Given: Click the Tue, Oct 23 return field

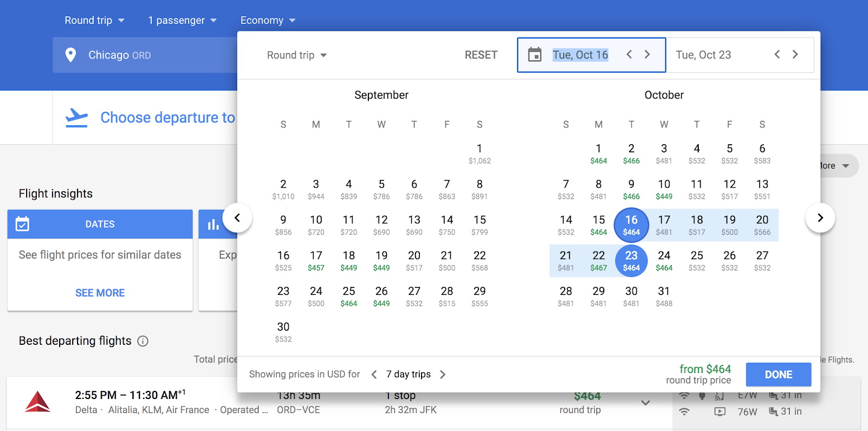Looking at the screenshot, I should point(740,55).
